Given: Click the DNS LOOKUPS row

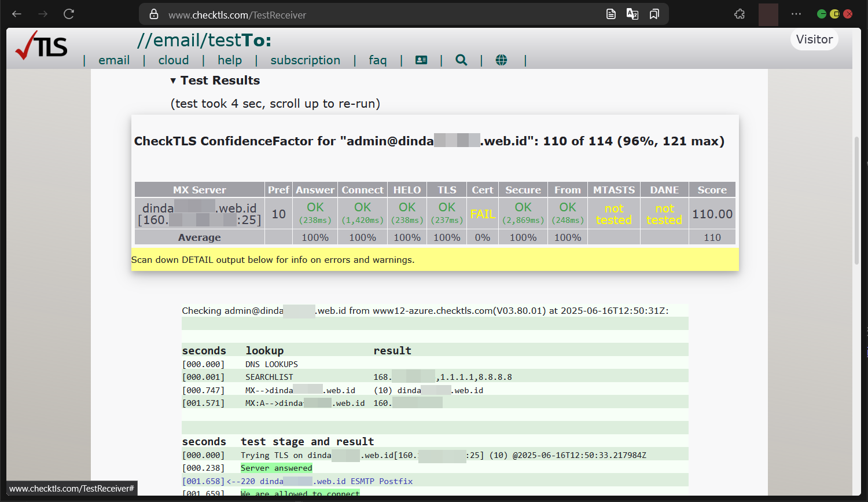Looking at the screenshot, I should 435,364.
